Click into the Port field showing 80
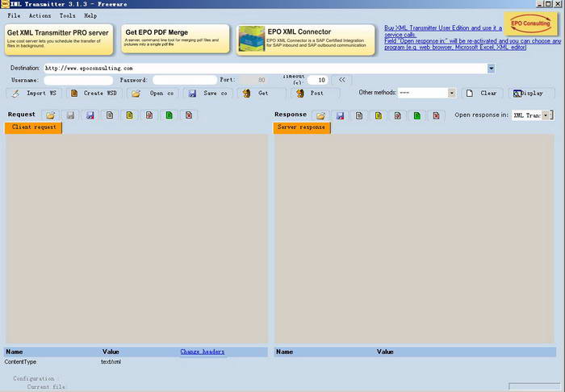This screenshot has height=392, width=565. pyautogui.click(x=253, y=80)
